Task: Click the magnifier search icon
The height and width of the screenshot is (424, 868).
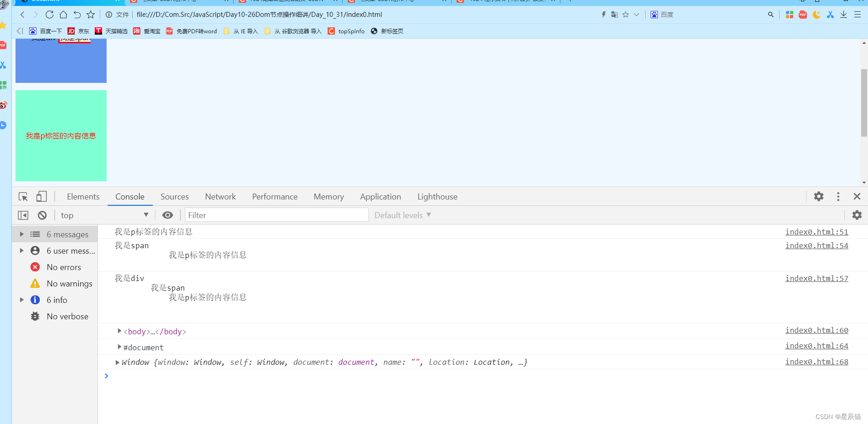Action: (771, 15)
